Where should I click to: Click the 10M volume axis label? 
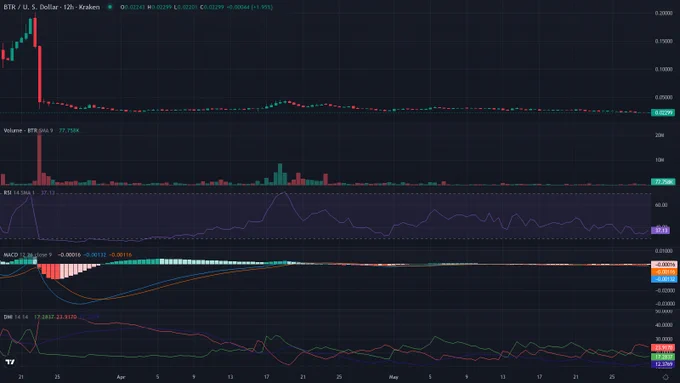point(660,160)
